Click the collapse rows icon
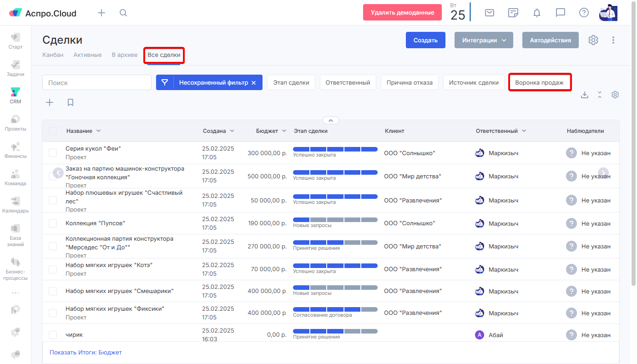The image size is (637, 364). 600,95
